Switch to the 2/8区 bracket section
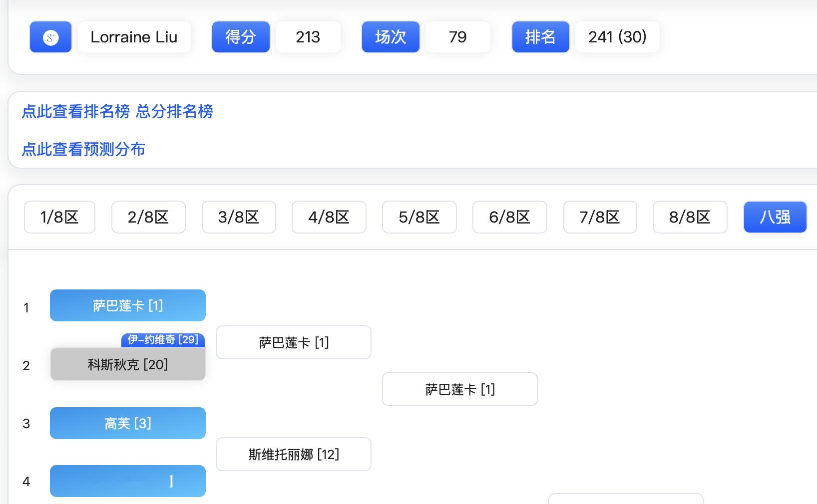This screenshot has height=504, width=817. [x=148, y=217]
